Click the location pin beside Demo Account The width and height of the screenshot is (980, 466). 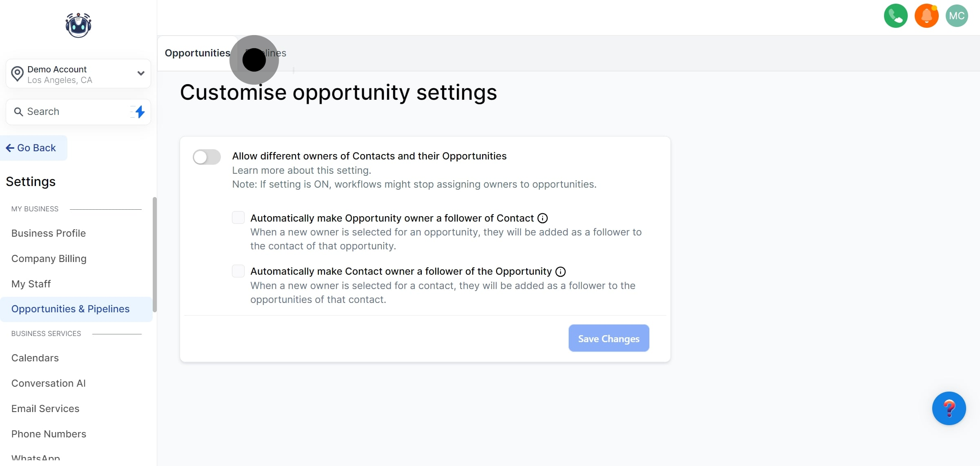coord(17,74)
